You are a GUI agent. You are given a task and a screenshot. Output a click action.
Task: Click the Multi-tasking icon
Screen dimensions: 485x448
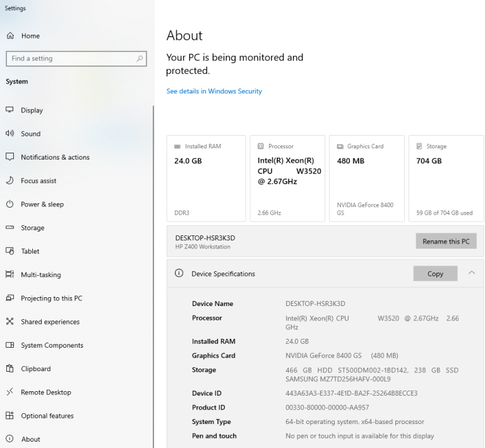[x=10, y=274]
